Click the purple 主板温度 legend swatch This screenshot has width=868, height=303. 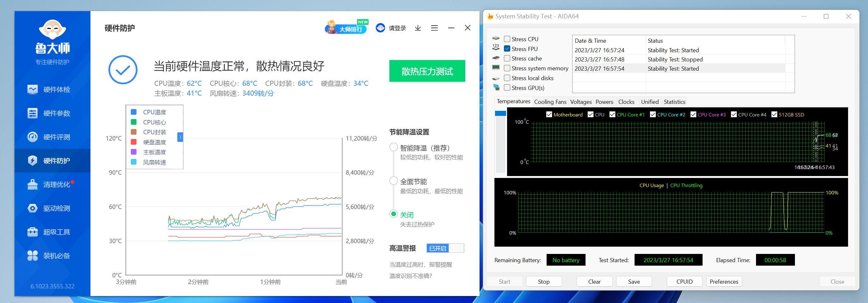click(x=133, y=152)
